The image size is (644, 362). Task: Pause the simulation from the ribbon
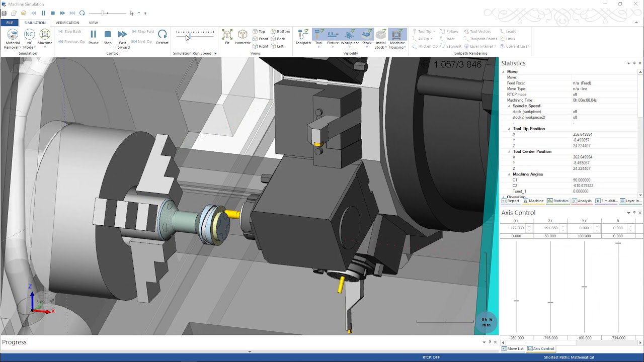pos(94,37)
